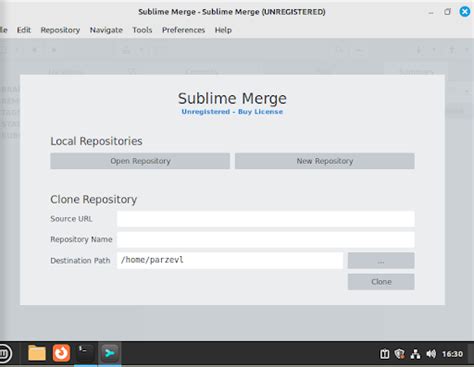
Task: Open the Edit menu
Action: pyautogui.click(x=24, y=30)
